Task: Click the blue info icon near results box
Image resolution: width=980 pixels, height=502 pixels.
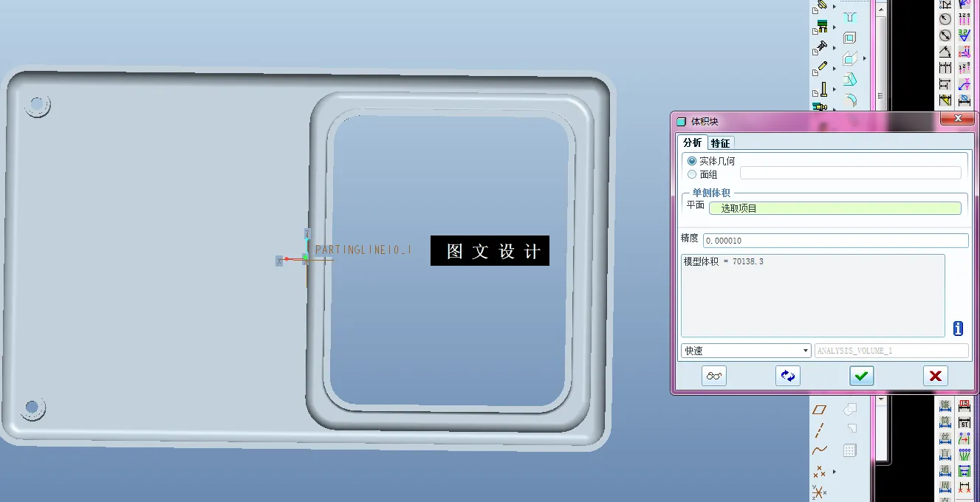Action: click(x=957, y=328)
